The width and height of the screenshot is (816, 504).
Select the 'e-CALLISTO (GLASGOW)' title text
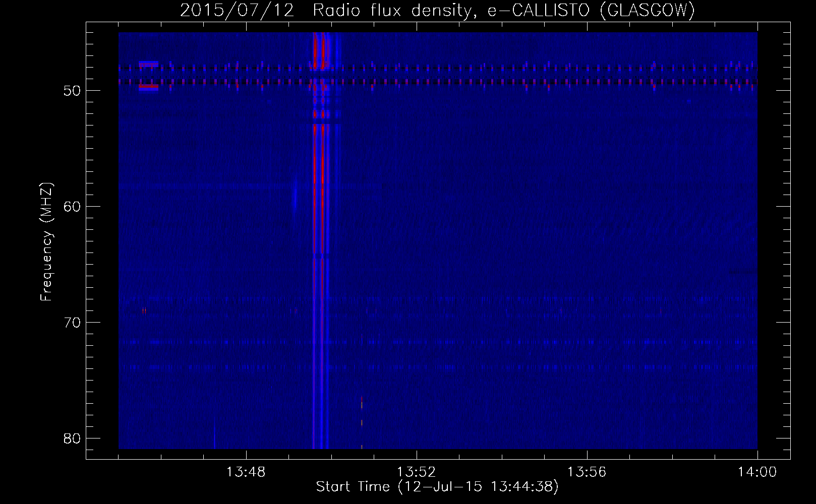click(591, 11)
